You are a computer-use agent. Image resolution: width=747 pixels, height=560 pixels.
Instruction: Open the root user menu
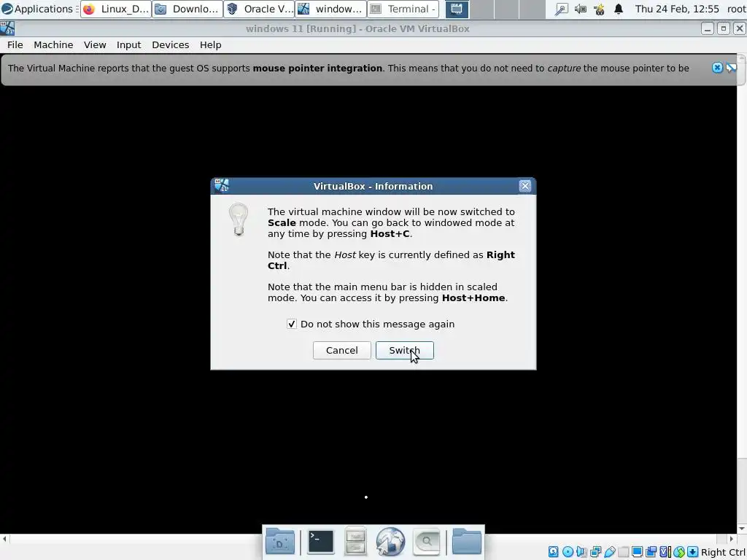736,9
